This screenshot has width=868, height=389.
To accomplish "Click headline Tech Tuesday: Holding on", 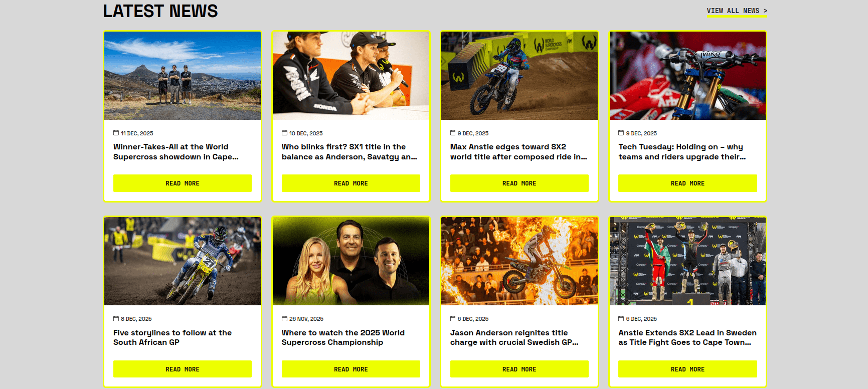I will pos(682,152).
